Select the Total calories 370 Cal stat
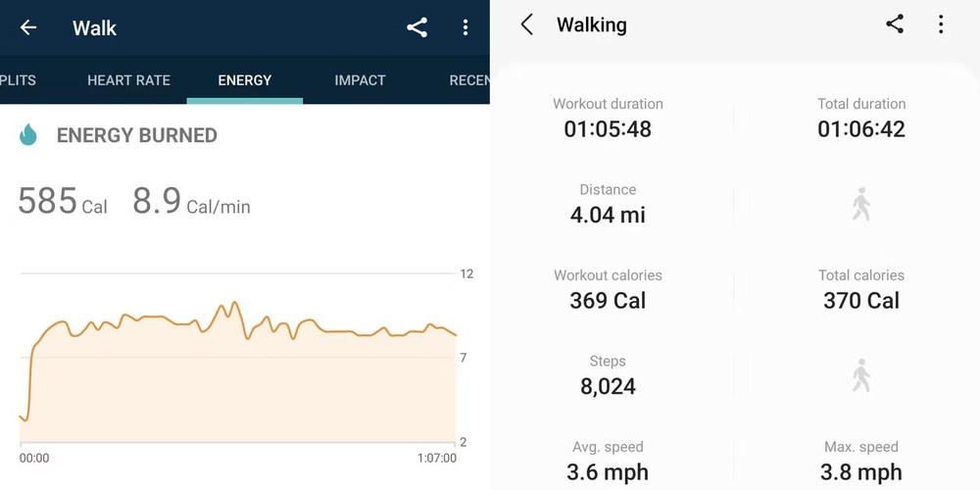This screenshot has width=980, height=490. click(861, 300)
